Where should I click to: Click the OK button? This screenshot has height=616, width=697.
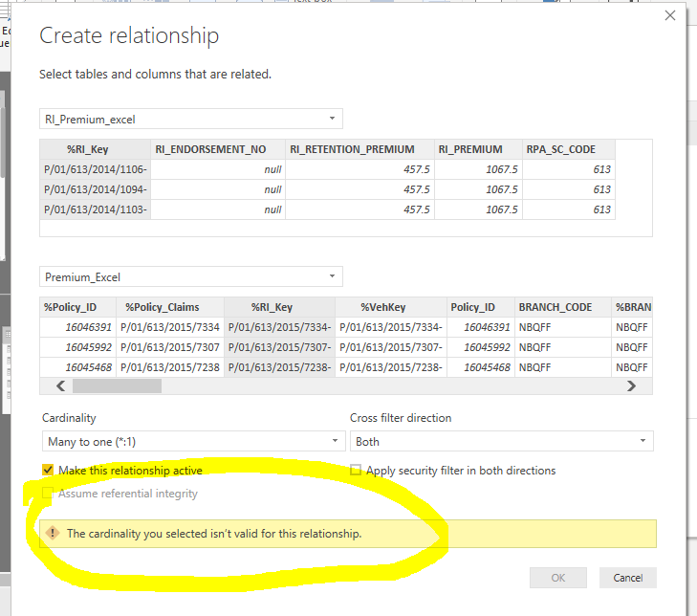click(x=557, y=578)
